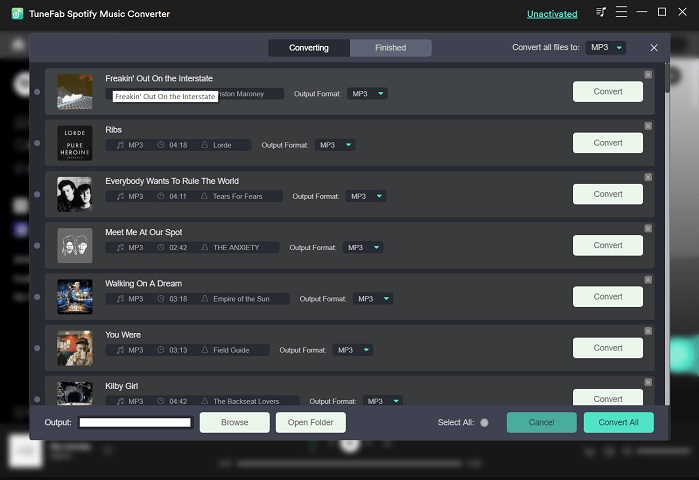Screen dimensions: 699x480
Task: Click the Meet Me At Our Spot cover art
Action: click(x=75, y=246)
